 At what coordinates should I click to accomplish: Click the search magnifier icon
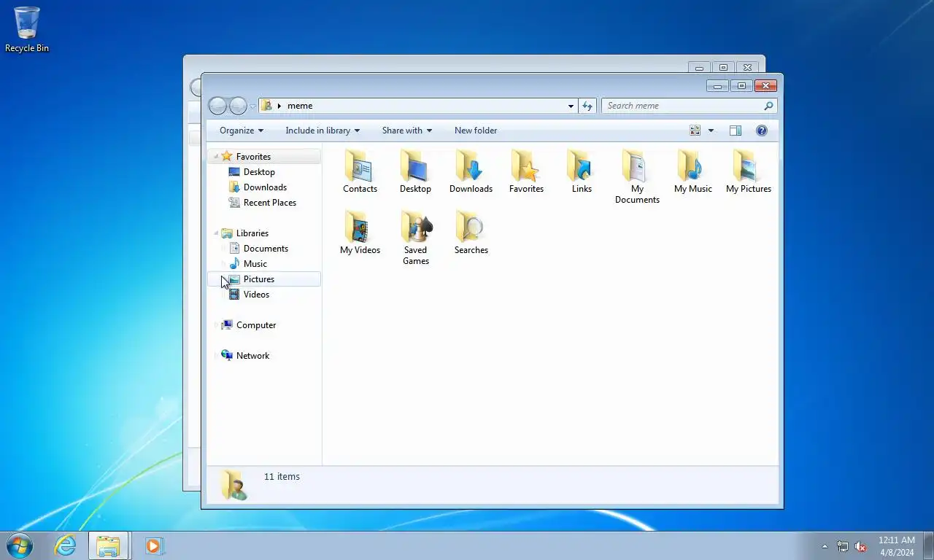point(768,106)
